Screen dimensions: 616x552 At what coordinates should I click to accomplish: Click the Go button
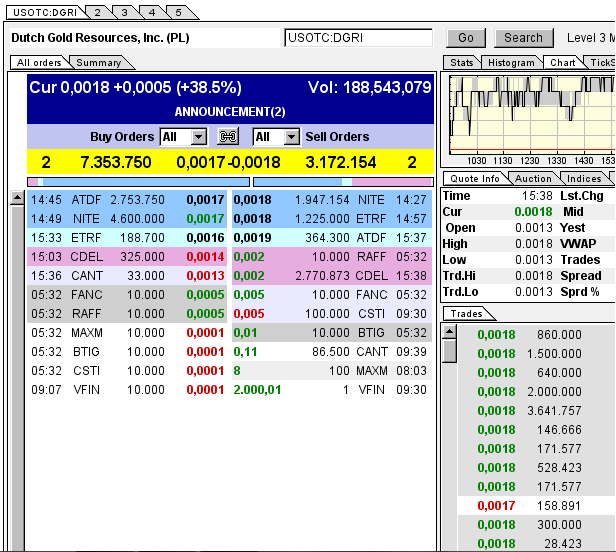click(466, 38)
